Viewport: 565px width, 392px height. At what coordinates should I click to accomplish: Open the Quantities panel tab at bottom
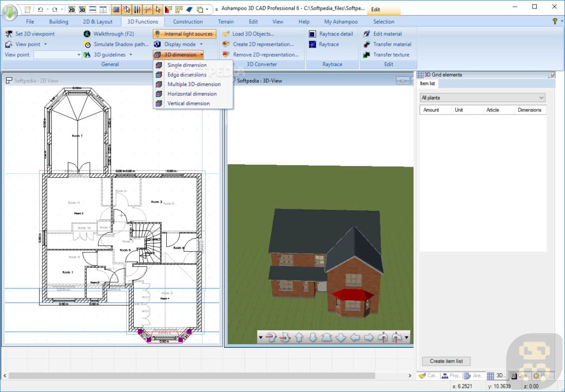pyautogui.click(x=520, y=376)
